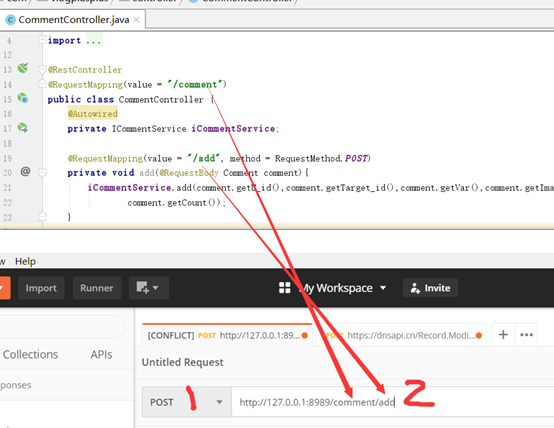Screen dimensions: 554x428
Task: Click the workspace grid icon
Action: (x=285, y=288)
